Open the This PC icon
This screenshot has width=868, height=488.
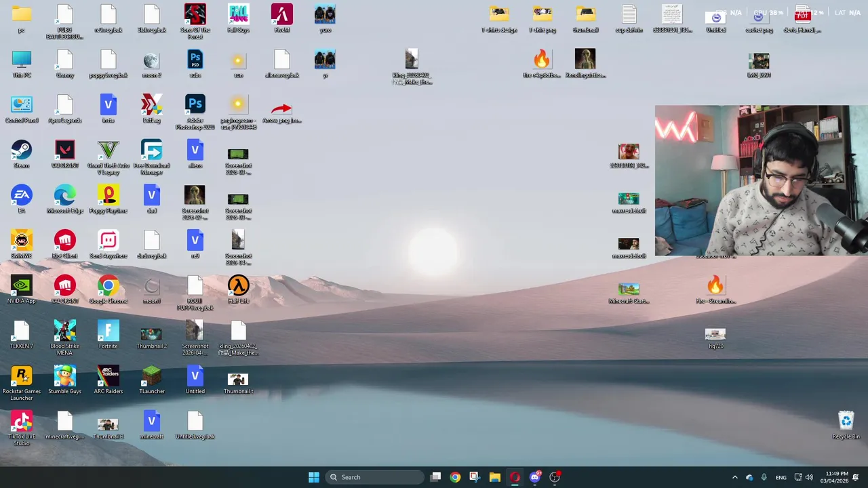[22, 64]
